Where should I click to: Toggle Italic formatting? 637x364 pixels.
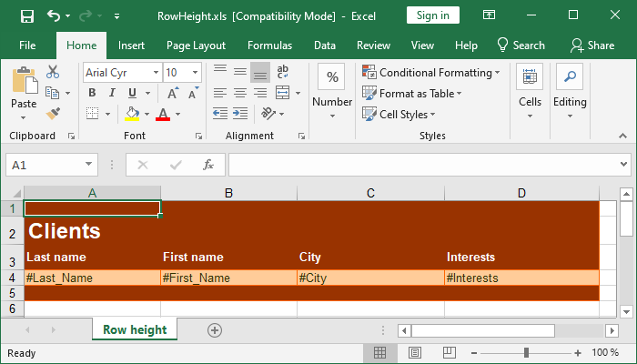(x=113, y=93)
